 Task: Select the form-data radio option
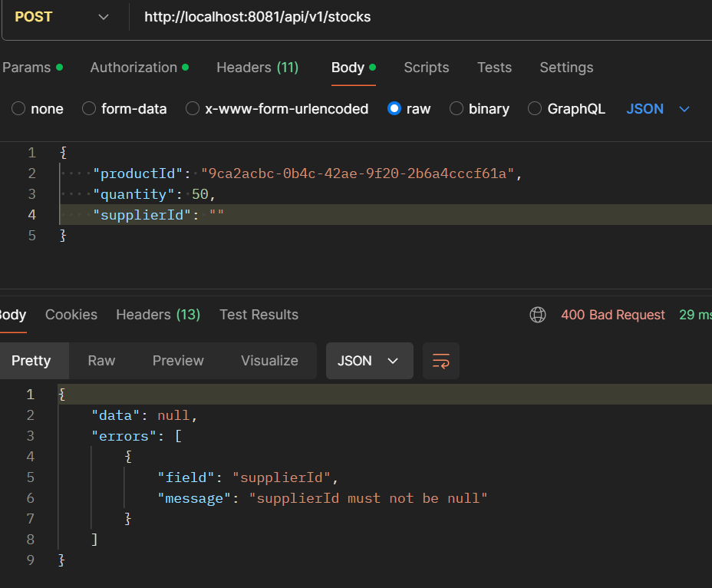pyautogui.click(x=124, y=109)
